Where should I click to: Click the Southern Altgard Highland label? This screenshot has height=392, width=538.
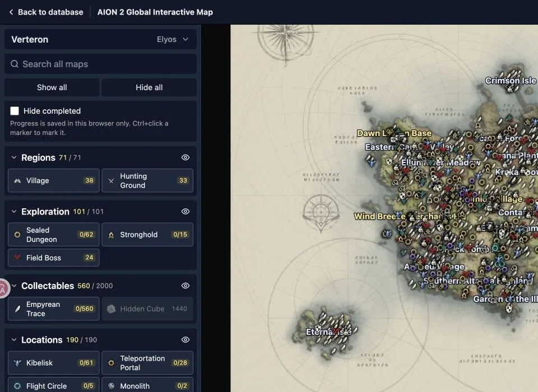pos(478,281)
